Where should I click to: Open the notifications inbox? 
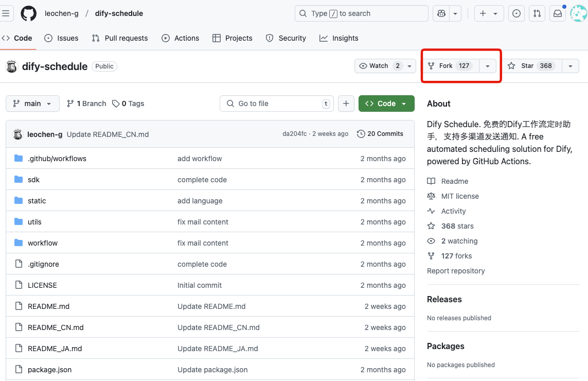[x=558, y=13]
